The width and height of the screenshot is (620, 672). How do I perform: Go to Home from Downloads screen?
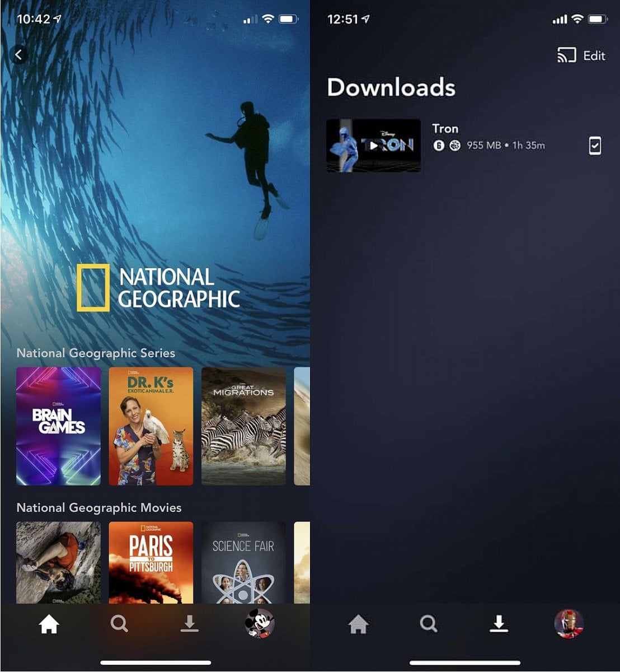(358, 624)
